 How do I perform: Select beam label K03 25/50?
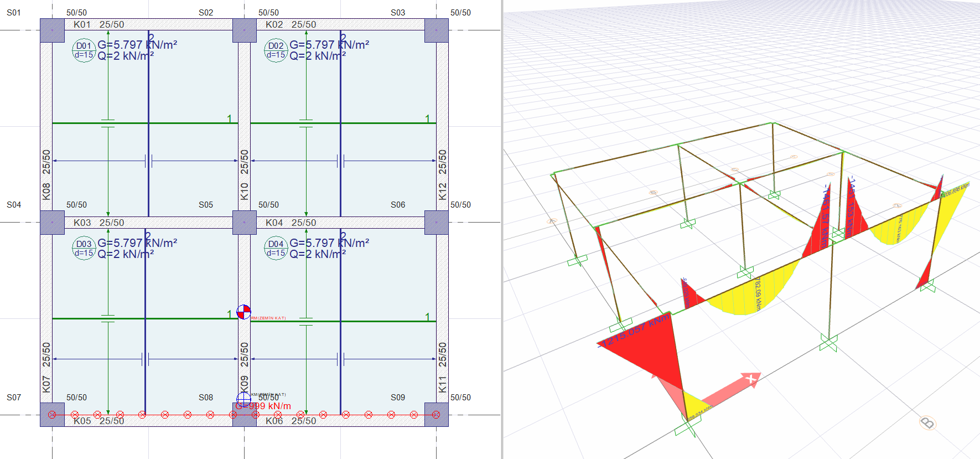[x=99, y=223]
